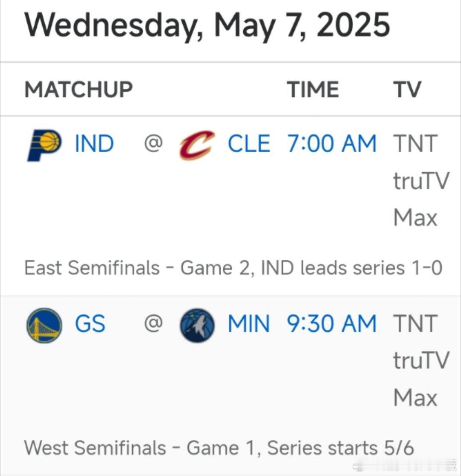Click the Golden State Warriors logo
461x476 pixels.
pyautogui.click(x=44, y=325)
